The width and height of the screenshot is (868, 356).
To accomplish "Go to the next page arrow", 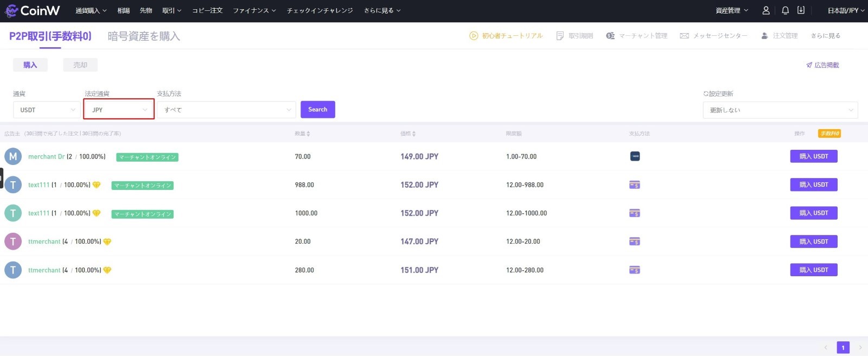I will tap(860, 347).
